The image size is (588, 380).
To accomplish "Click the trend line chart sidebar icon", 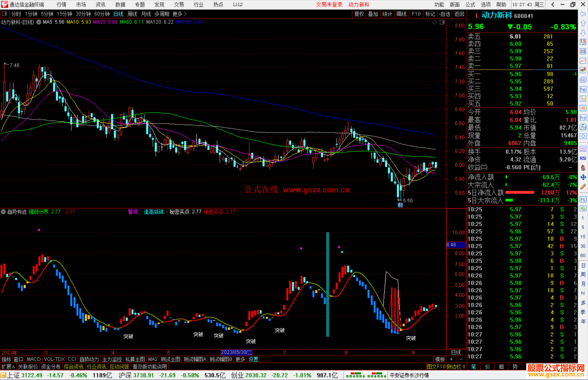I will 583,61.
